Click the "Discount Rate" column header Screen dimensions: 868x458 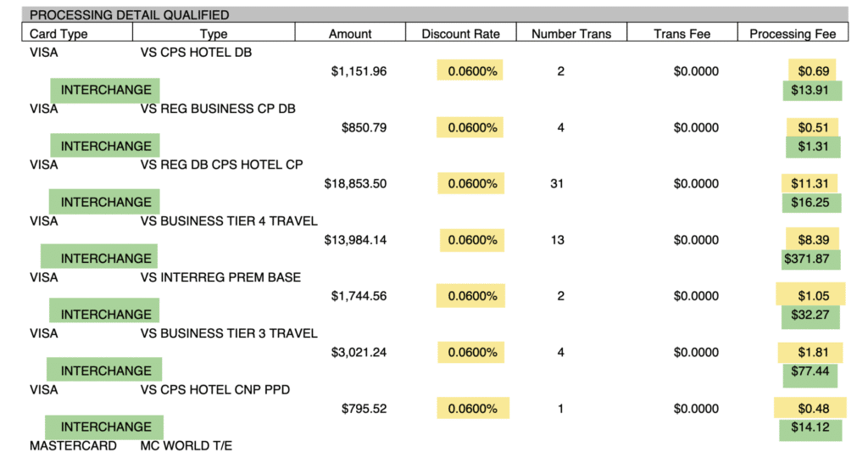(460, 34)
